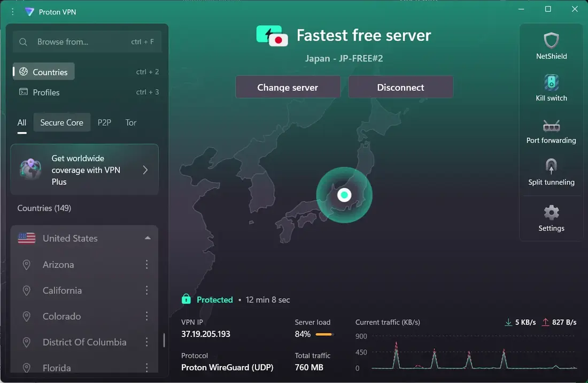Click the Total traffic 760 MB value

coord(309,367)
